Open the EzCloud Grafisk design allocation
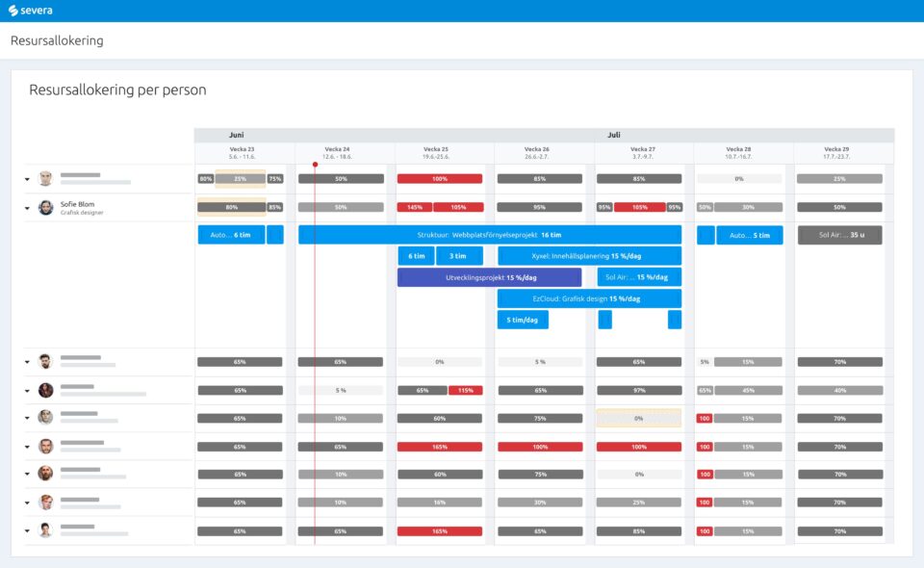Viewport: 924px width, 568px height. coord(589,298)
